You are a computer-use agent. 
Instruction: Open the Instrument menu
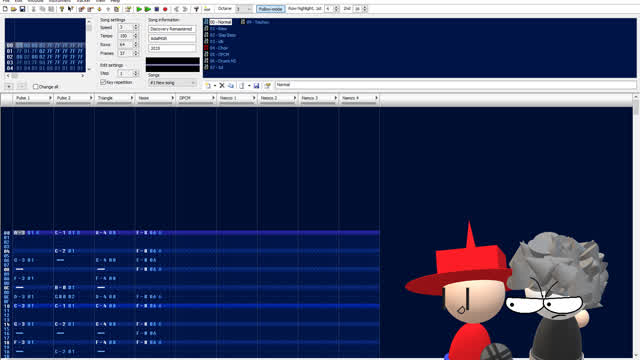(60, 1)
